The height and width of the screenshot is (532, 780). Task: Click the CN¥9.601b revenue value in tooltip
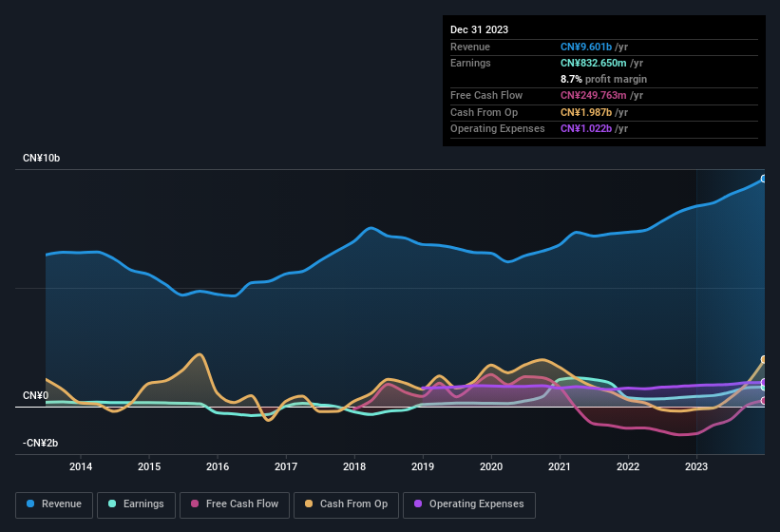pos(586,47)
